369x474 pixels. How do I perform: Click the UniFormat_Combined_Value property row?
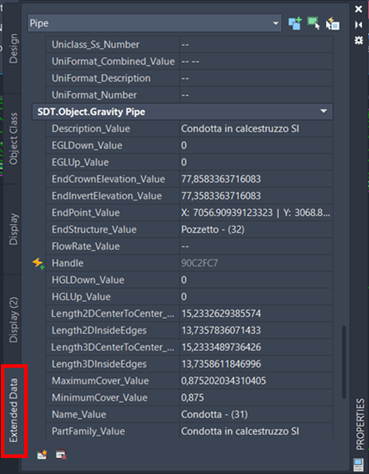(x=189, y=61)
